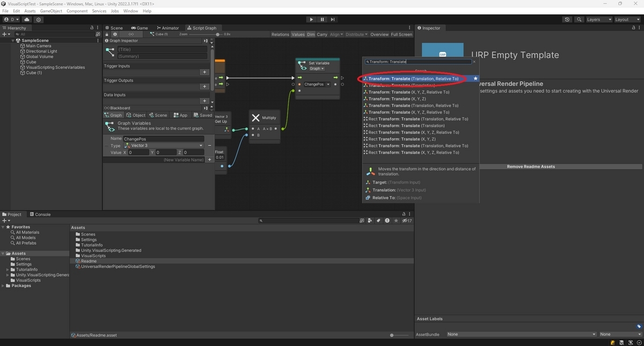This screenshot has height=346, width=644.
Task: Open Unity cloud services icon
Action: point(26,19)
